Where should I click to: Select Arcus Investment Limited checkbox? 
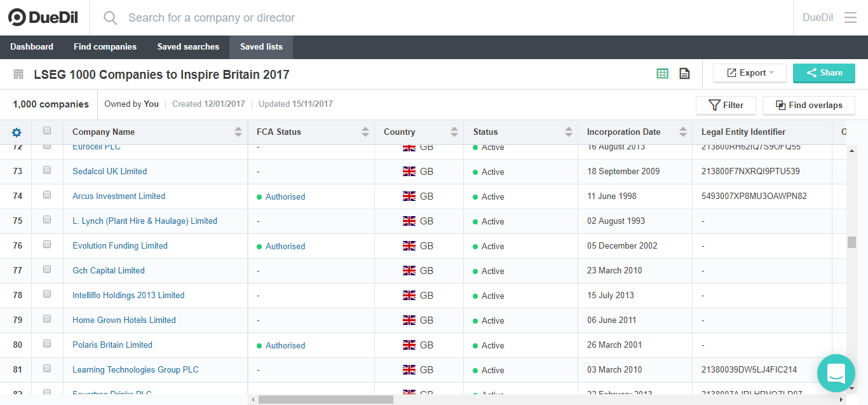[x=47, y=195]
